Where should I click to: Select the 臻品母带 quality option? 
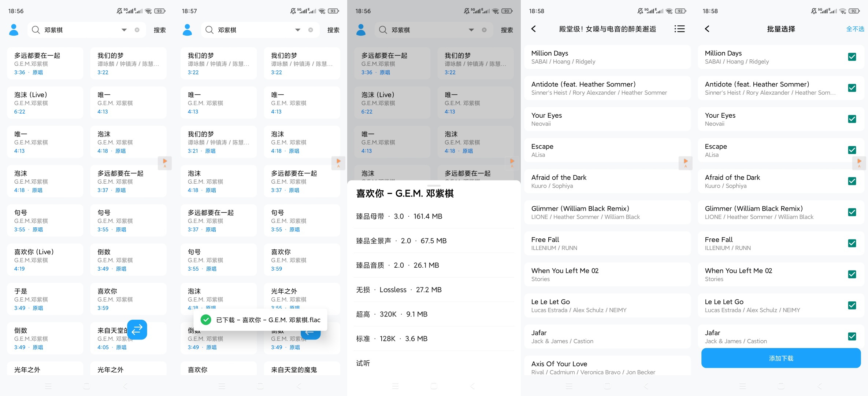pyautogui.click(x=434, y=216)
